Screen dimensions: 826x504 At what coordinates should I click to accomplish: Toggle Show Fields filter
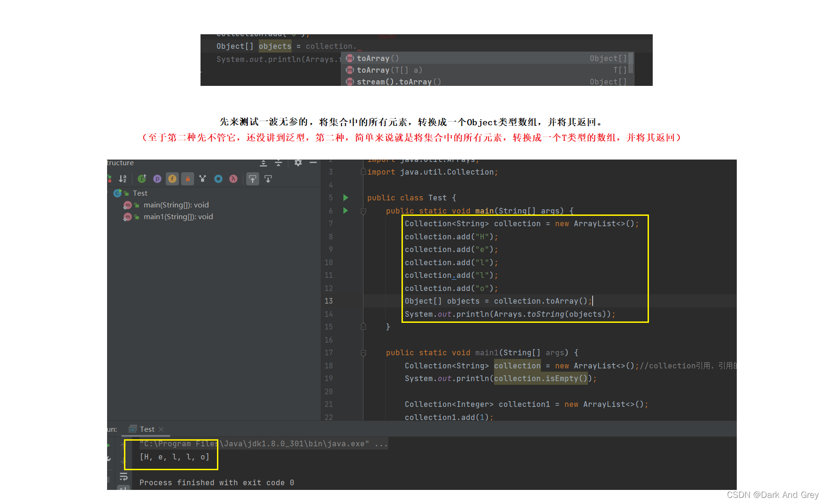(x=172, y=179)
